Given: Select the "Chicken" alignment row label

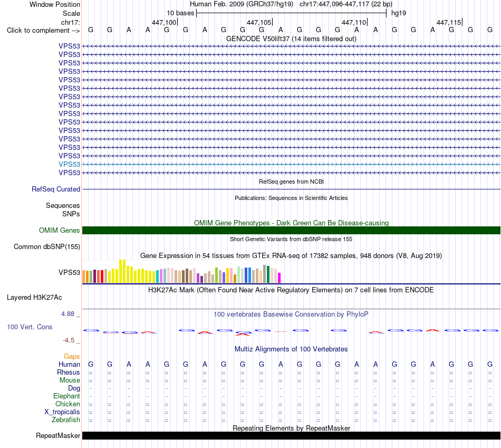Looking at the screenshot, I should [68, 404].
